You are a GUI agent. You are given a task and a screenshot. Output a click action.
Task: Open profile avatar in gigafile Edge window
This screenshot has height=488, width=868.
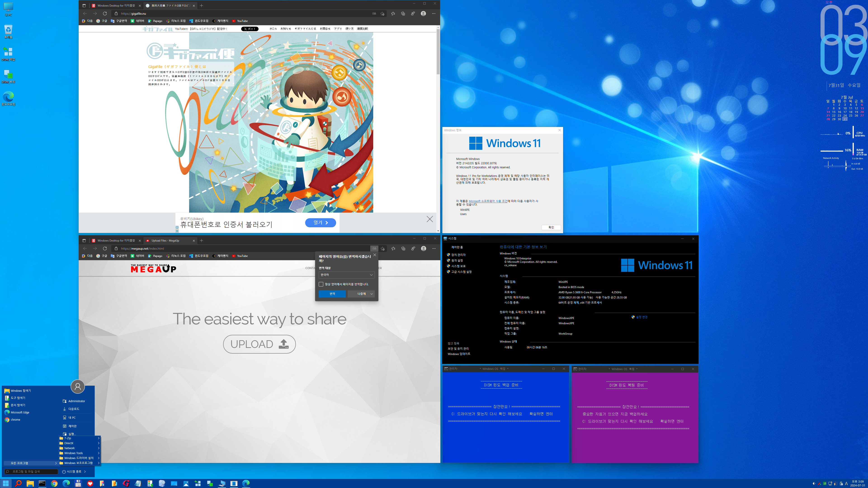[423, 14]
